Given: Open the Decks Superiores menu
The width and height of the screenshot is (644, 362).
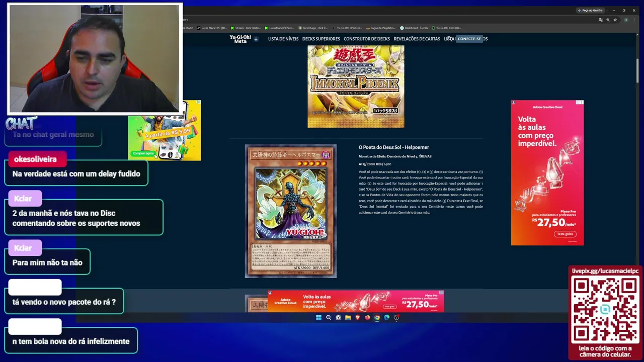Looking at the screenshot, I should [x=321, y=39].
